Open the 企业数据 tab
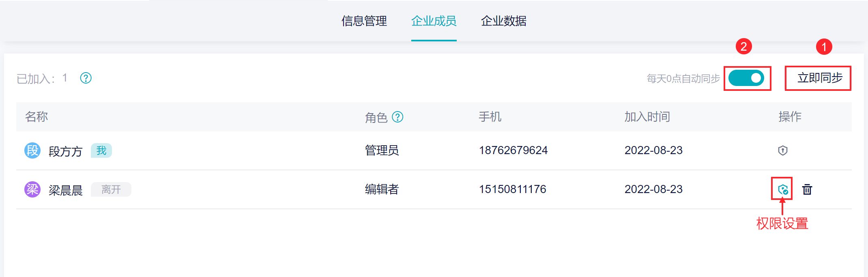The image size is (868, 277). pyautogui.click(x=503, y=21)
